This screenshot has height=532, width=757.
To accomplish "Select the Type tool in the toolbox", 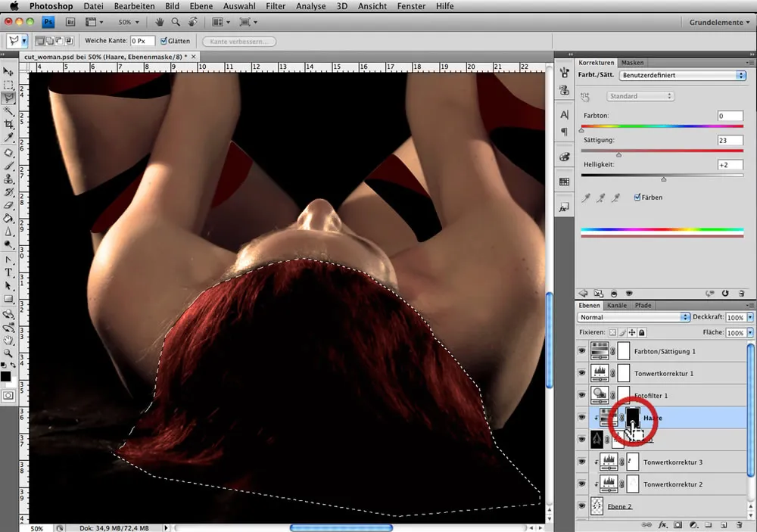I will (x=8, y=272).
